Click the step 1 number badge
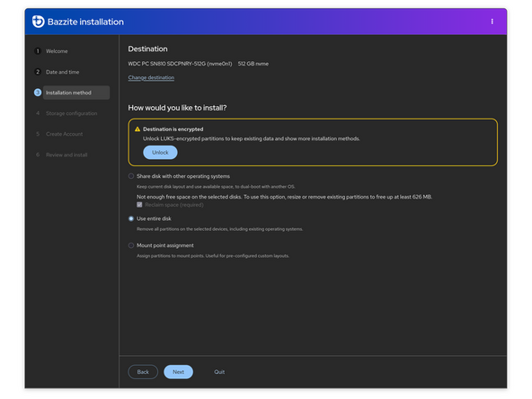532x399 pixels. pos(38,51)
